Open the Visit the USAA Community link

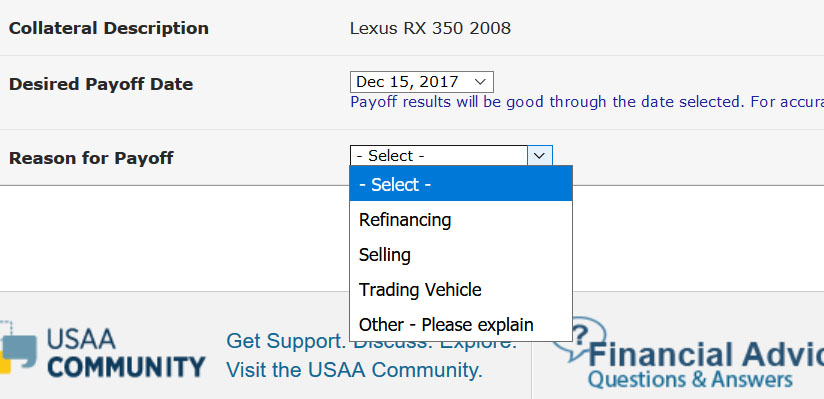tap(354, 370)
